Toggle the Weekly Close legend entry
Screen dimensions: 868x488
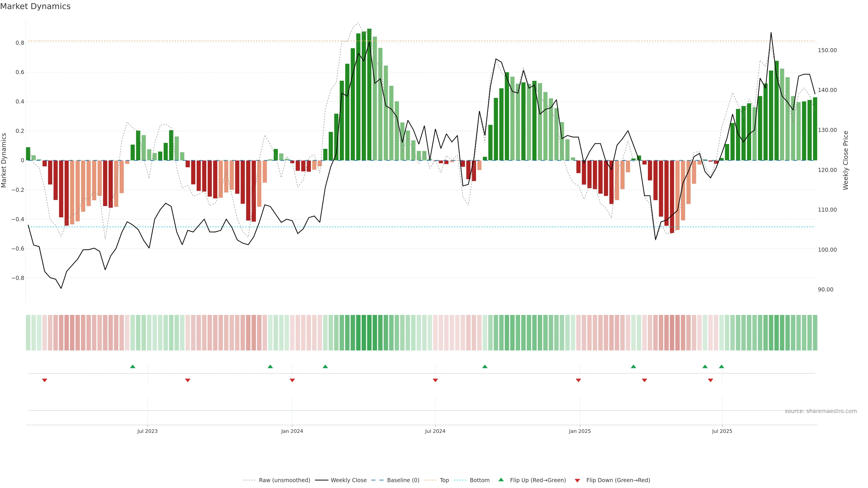(x=348, y=480)
